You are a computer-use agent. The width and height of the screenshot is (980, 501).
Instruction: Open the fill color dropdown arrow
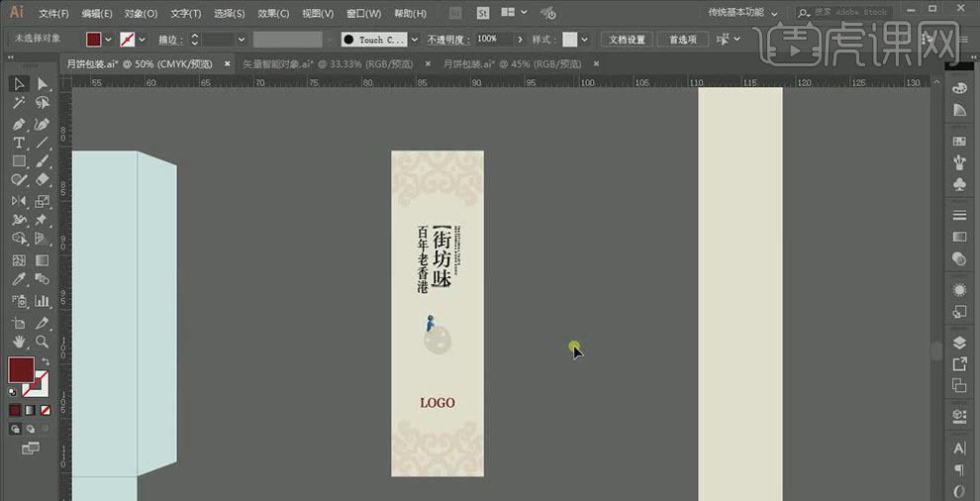tap(108, 40)
